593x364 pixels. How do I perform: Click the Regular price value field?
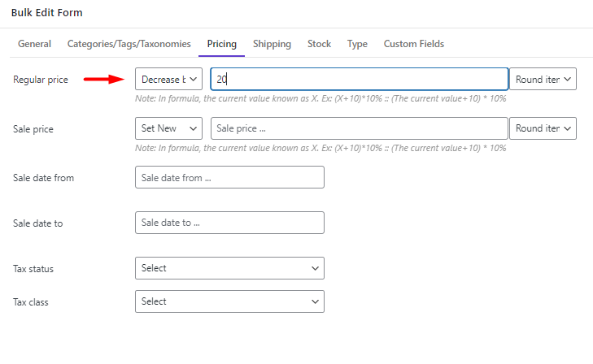click(x=360, y=79)
